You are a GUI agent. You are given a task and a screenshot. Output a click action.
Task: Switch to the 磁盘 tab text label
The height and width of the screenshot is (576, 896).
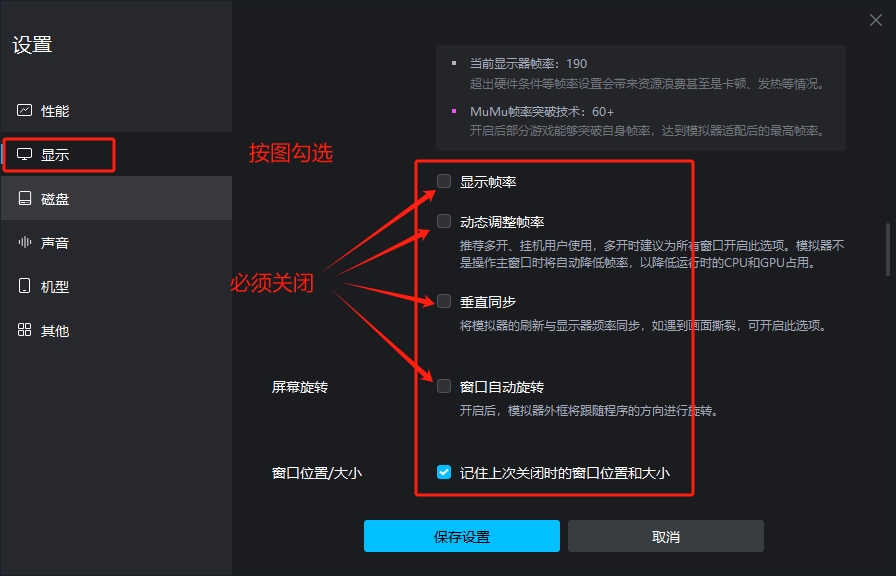coord(55,199)
